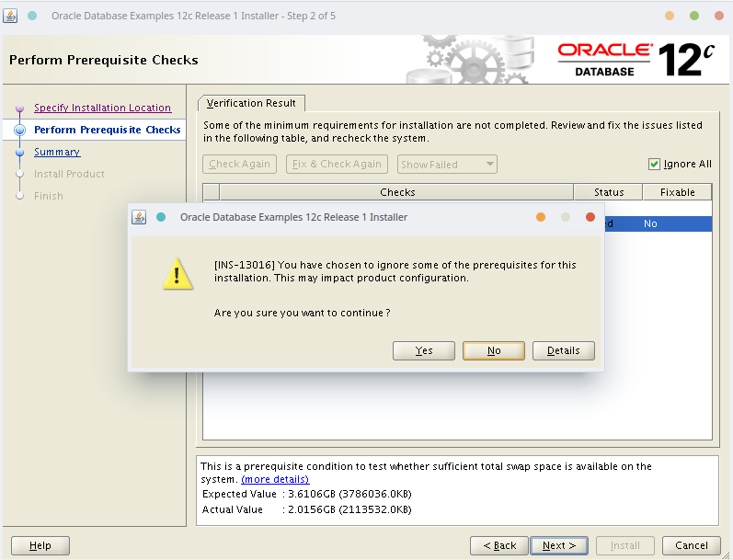Click the Specify Installation Location step bullet
The height and width of the screenshot is (560, 733).
click(x=19, y=108)
